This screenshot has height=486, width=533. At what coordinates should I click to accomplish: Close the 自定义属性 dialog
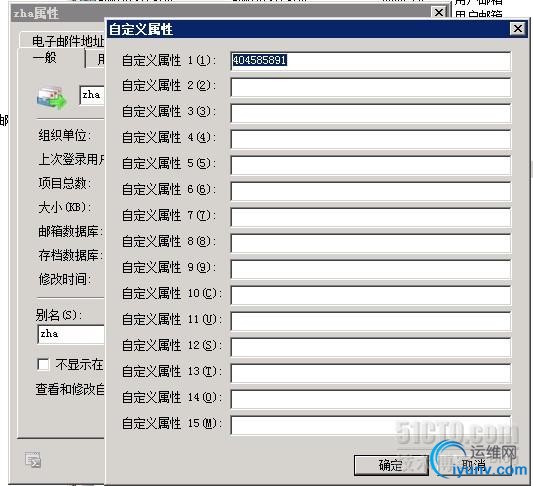(x=518, y=29)
